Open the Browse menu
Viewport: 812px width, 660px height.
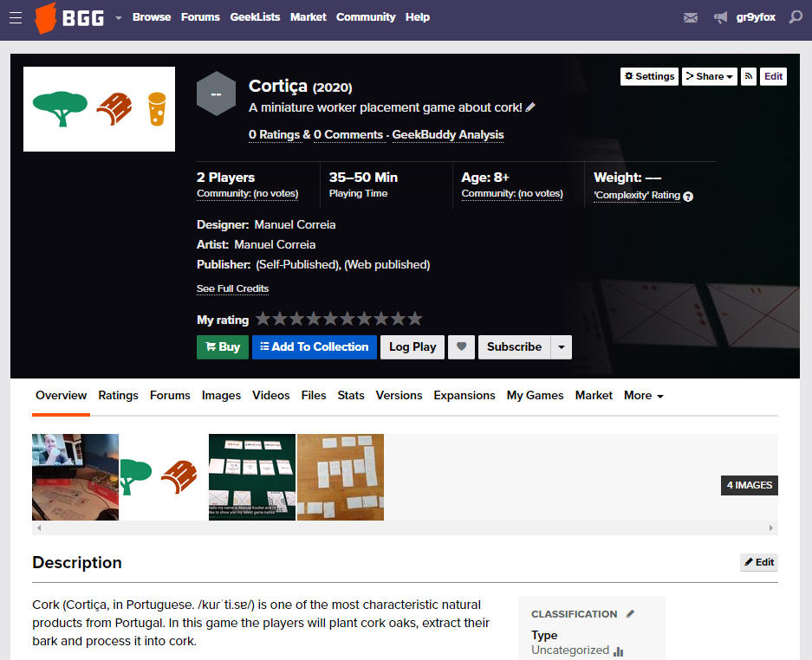click(x=151, y=17)
